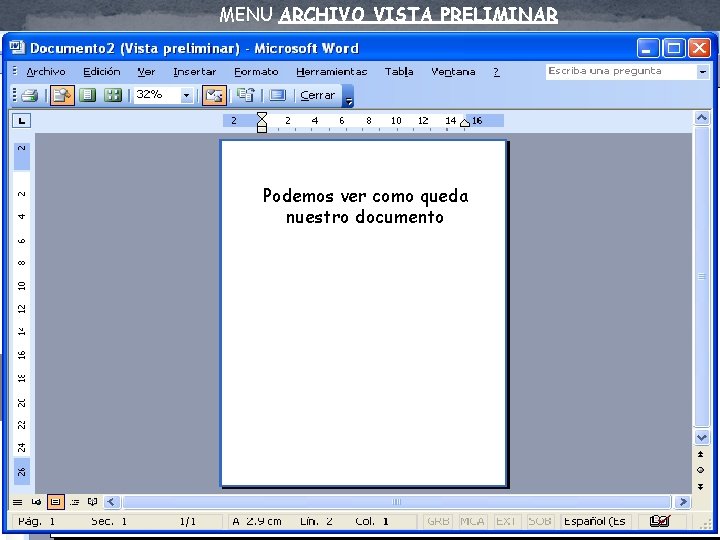Click the vertical scroll up arrow
This screenshot has width=720, height=540.
(702, 118)
